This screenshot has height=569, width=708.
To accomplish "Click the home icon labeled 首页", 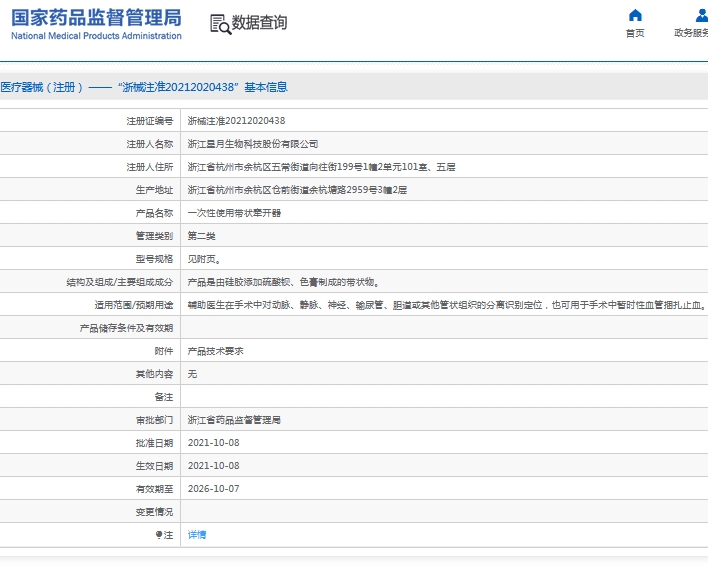I will tap(635, 15).
